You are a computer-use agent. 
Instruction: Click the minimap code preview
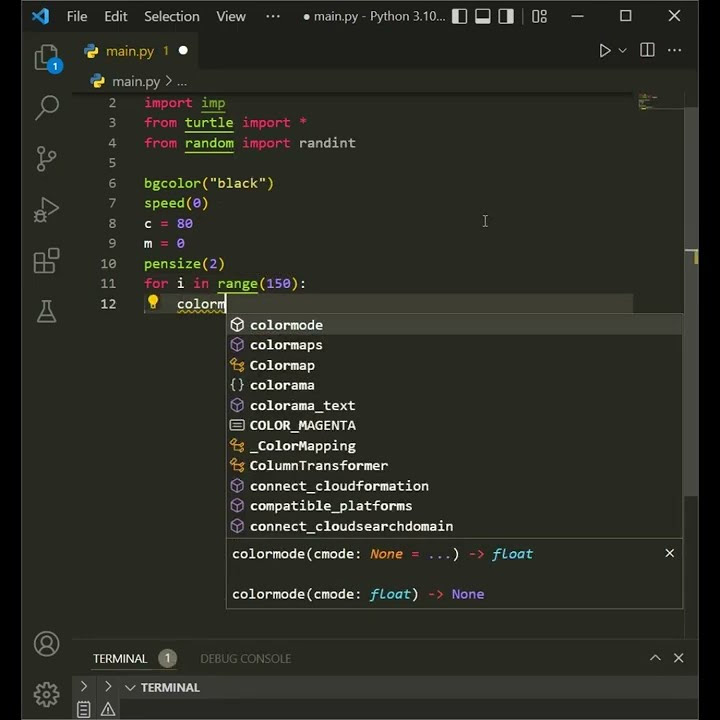click(648, 101)
